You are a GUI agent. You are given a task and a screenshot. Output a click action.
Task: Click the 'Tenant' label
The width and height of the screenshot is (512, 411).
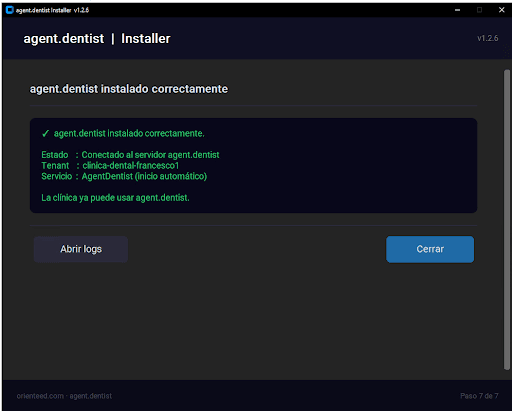coord(55,165)
